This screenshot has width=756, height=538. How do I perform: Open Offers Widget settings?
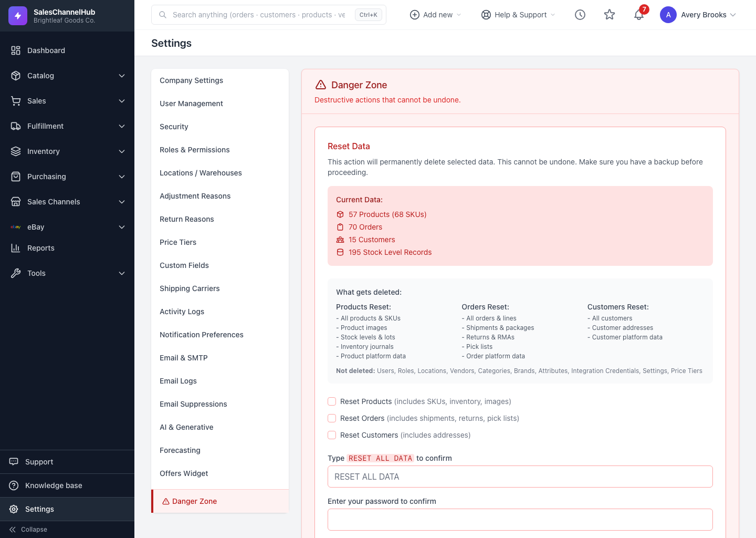click(220, 473)
